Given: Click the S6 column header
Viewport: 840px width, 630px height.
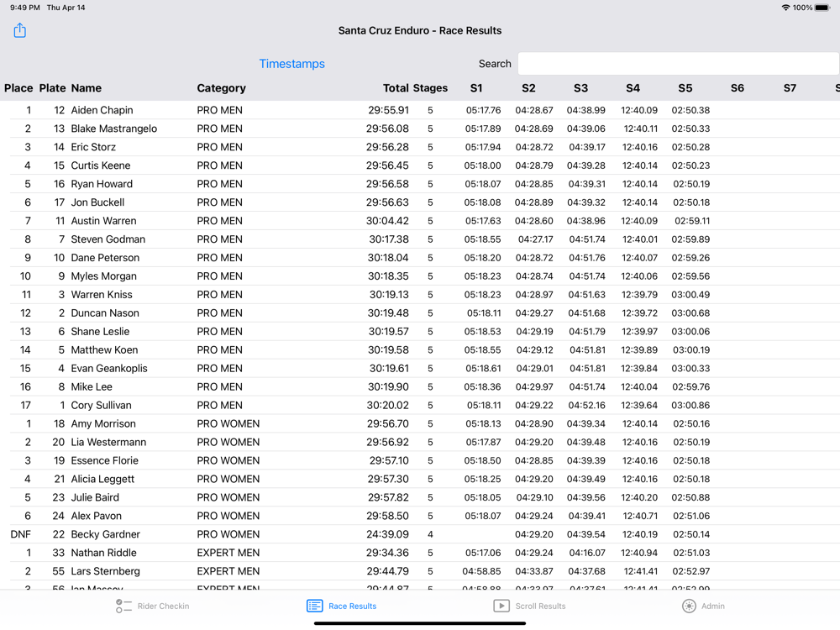Looking at the screenshot, I should tap(738, 88).
